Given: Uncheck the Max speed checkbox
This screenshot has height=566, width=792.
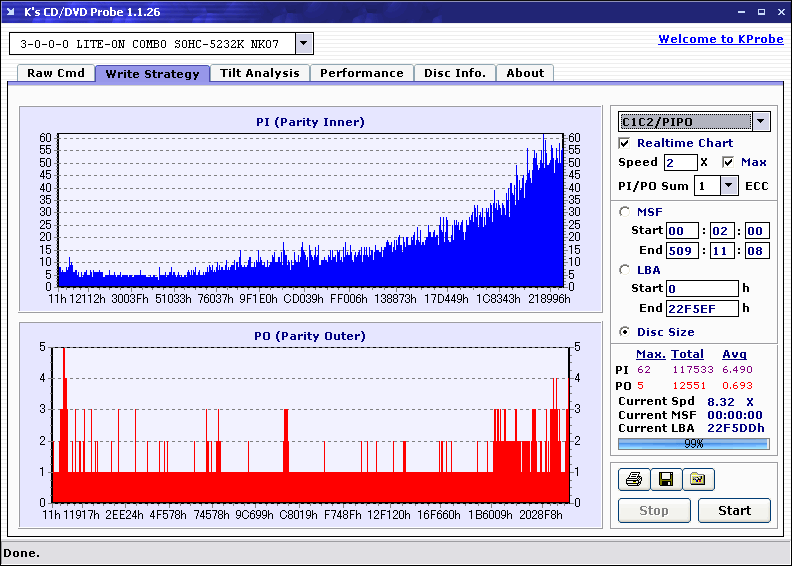Looking at the screenshot, I should (728, 162).
